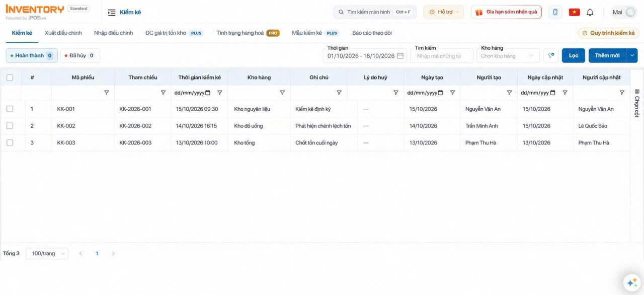Tick the select-all header checkbox
Screen dimensions: 644x295
pyautogui.click(x=10, y=78)
